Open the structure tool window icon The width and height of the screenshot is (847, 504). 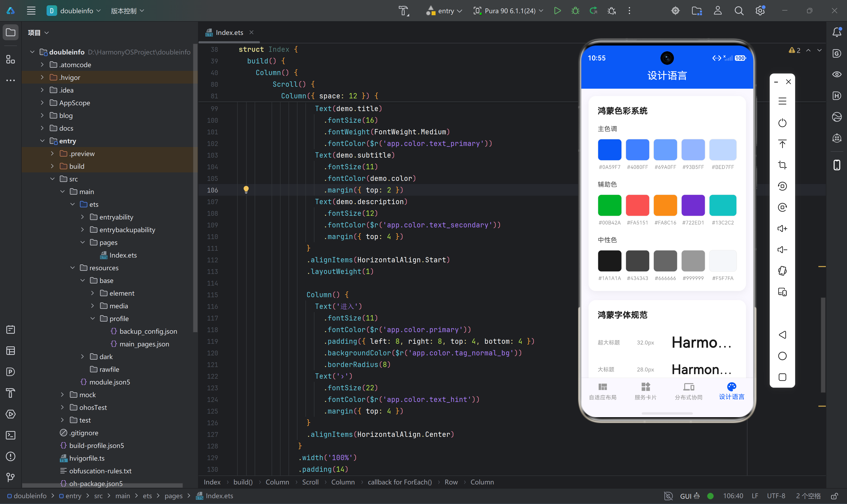11,59
